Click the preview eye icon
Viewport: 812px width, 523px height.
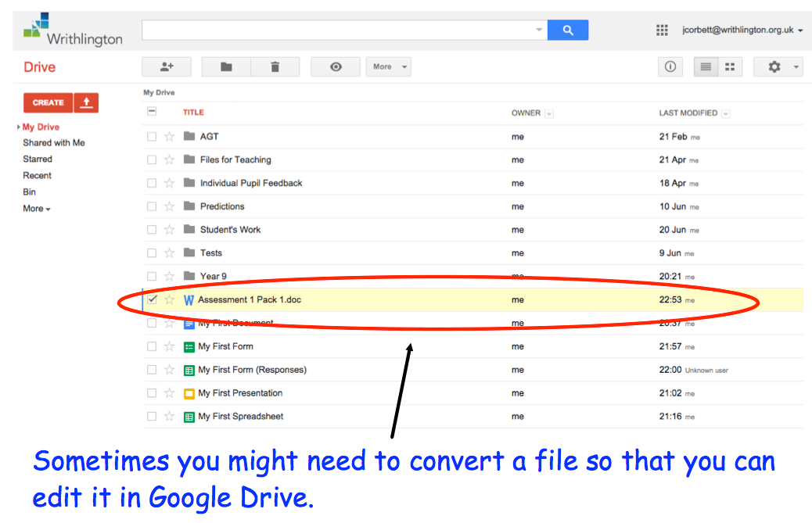point(336,66)
